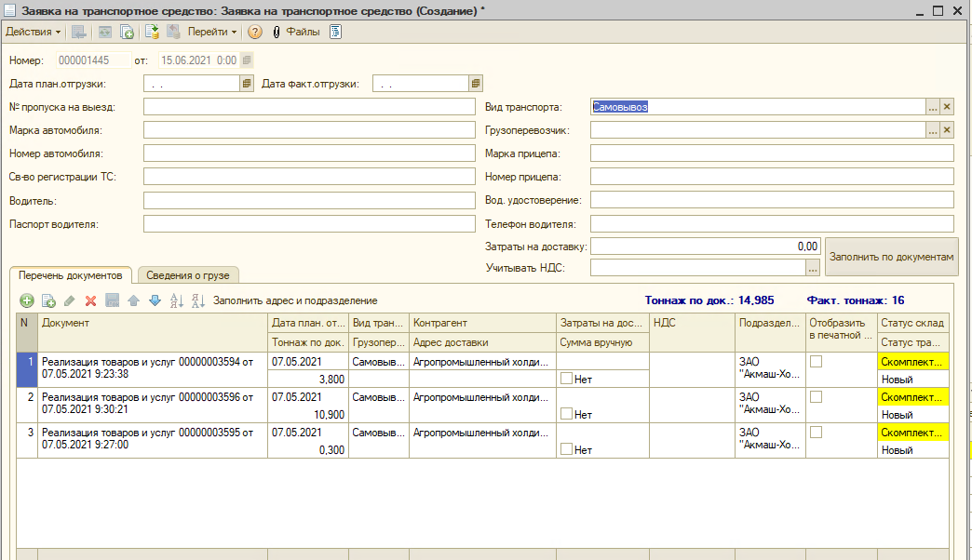This screenshot has height=560, width=972.
Task: Add a new row with the green plus
Action: (x=27, y=301)
